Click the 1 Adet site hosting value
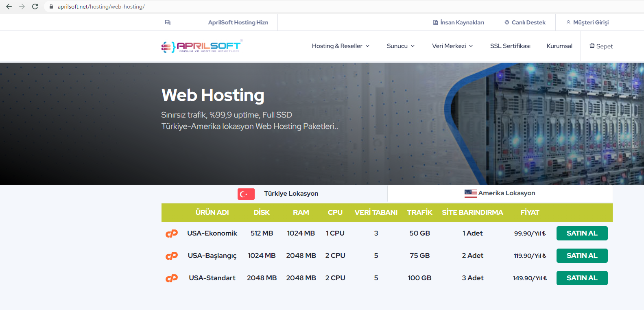Viewport: 644px width, 310px height. pyautogui.click(x=472, y=233)
